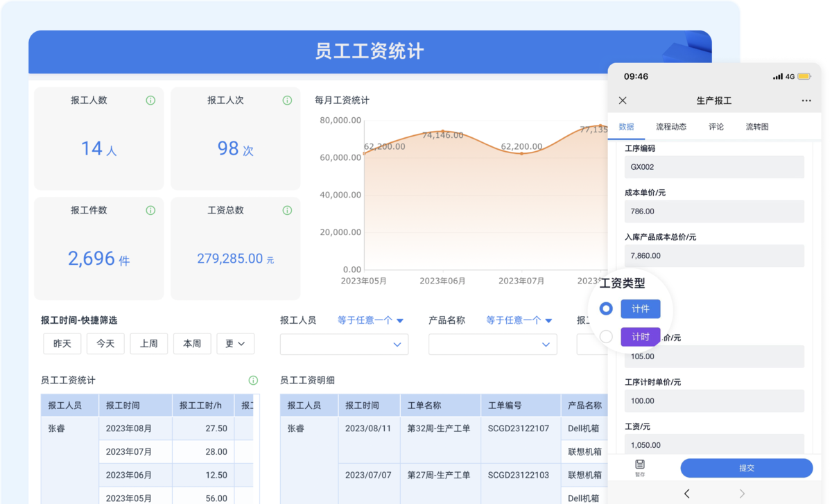Click the info icon beside 工资总数

(x=287, y=210)
